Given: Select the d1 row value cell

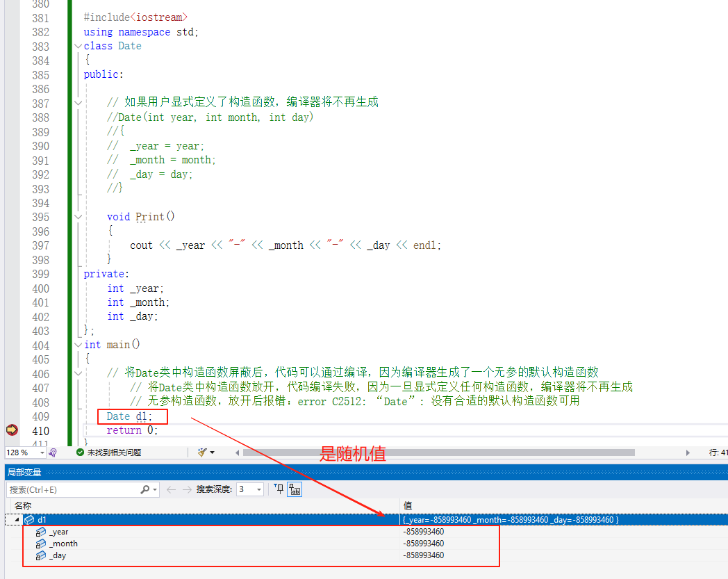Looking at the screenshot, I should pos(511,519).
